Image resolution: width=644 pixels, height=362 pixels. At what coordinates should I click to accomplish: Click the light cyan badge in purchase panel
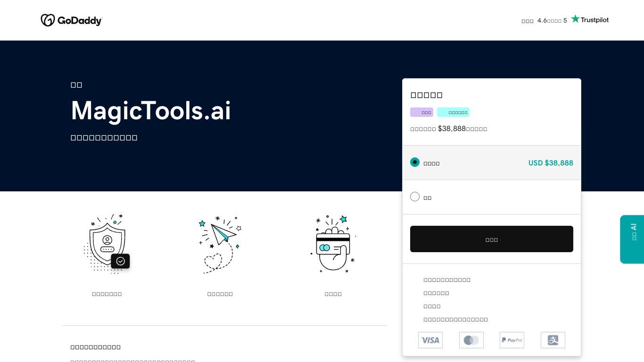(x=453, y=112)
